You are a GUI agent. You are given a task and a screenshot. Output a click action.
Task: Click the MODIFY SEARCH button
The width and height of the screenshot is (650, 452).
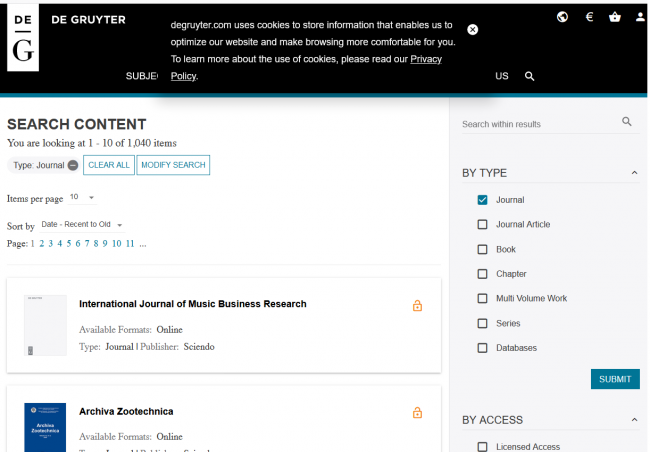pyautogui.click(x=173, y=165)
